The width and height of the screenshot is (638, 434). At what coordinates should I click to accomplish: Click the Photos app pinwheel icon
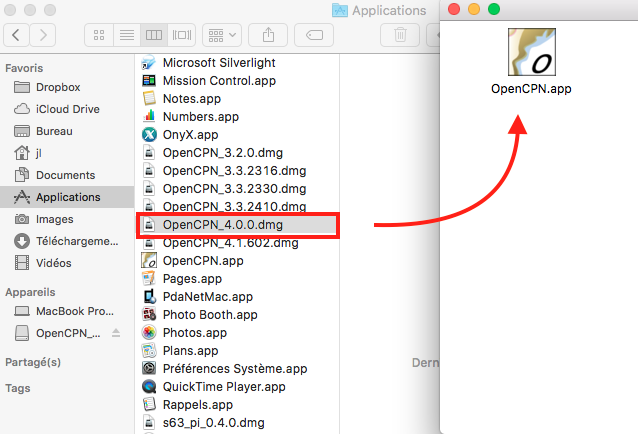point(149,333)
